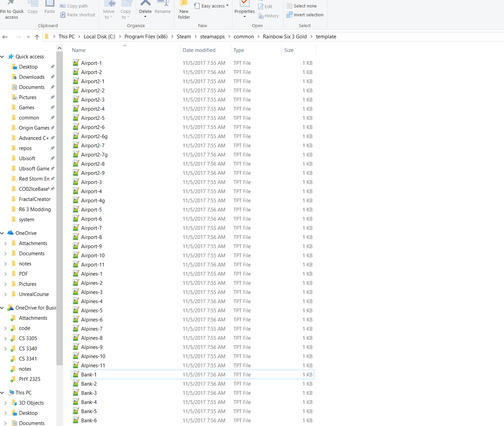Open Games in Quick access
The image size is (504, 426).
[x=26, y=108]
